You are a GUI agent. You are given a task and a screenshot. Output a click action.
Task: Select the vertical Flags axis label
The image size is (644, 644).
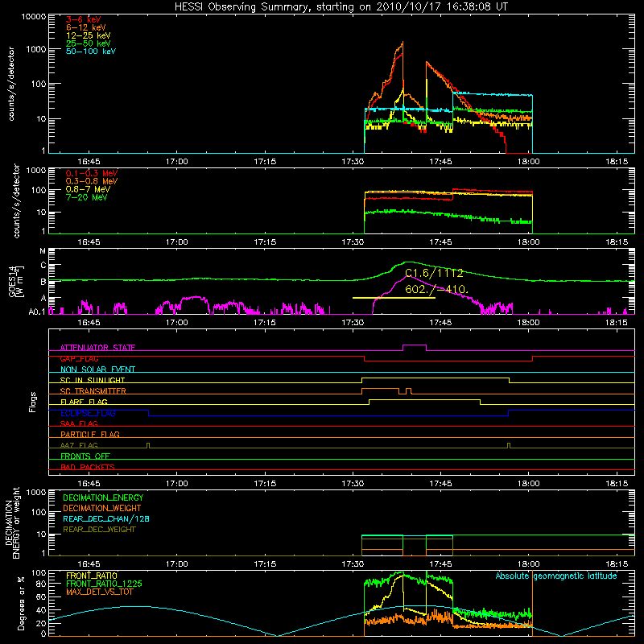(33, 402)
